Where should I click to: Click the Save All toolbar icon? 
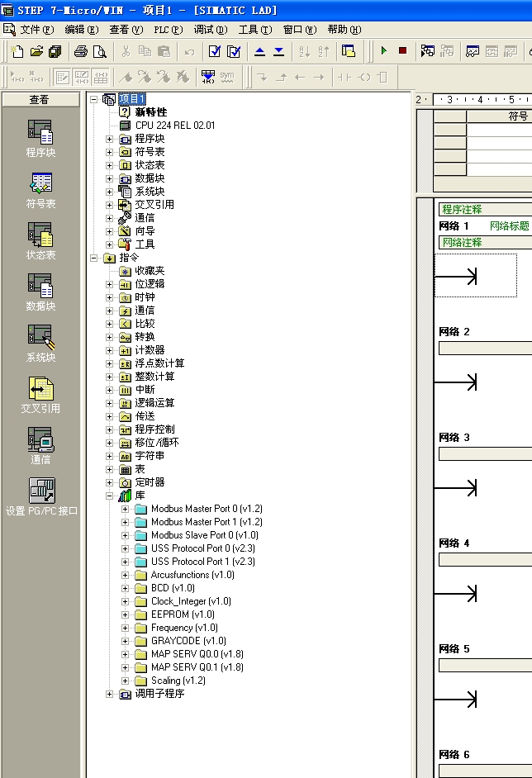click(55, 51)
